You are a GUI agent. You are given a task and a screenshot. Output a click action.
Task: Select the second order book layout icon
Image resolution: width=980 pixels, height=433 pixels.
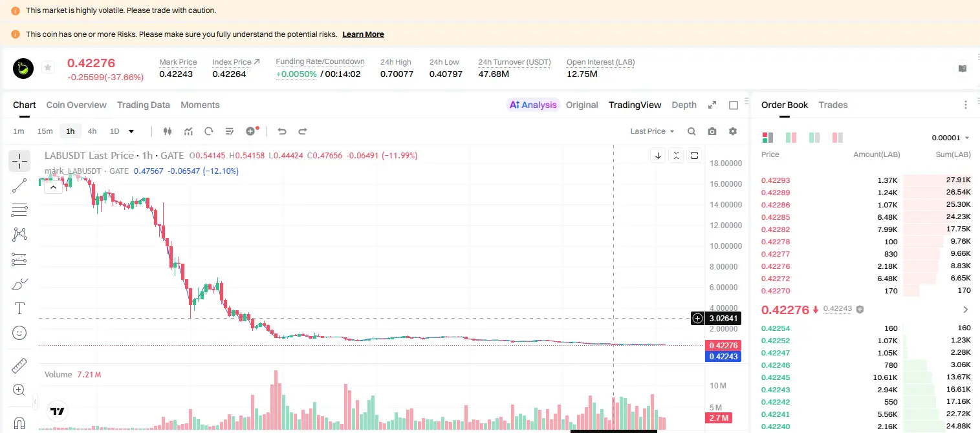790,138
